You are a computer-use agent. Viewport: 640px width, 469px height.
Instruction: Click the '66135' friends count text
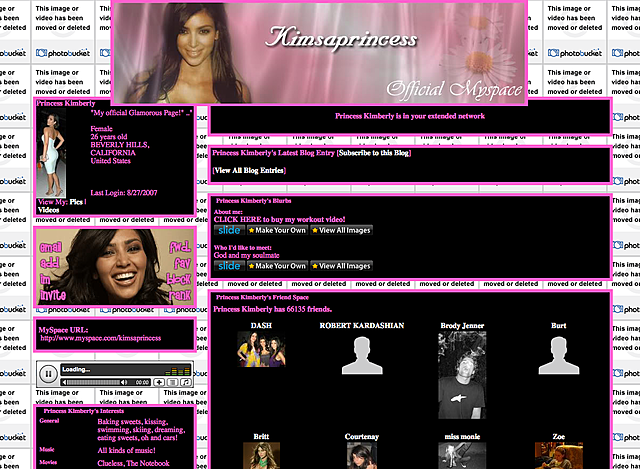(296, 309)
